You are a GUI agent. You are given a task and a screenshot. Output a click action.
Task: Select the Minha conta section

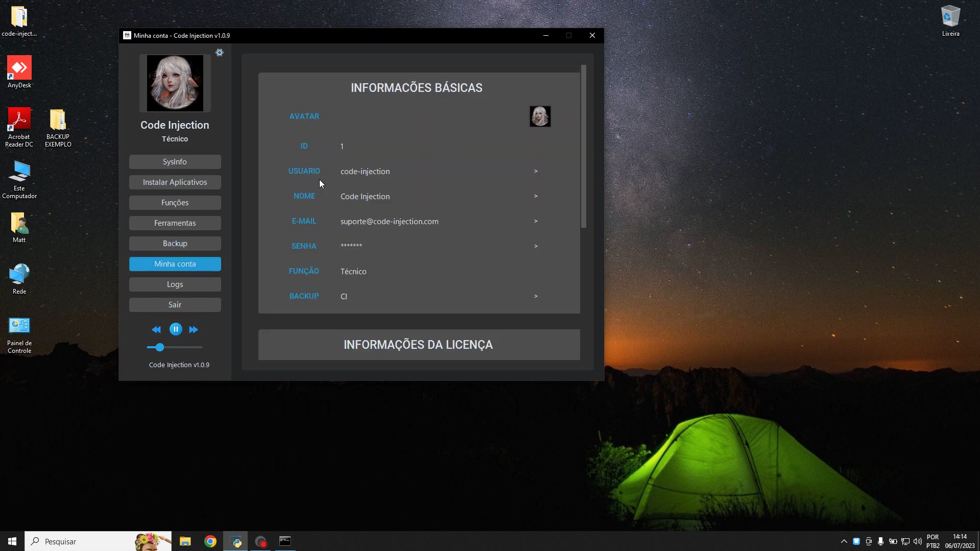[175, 264]
